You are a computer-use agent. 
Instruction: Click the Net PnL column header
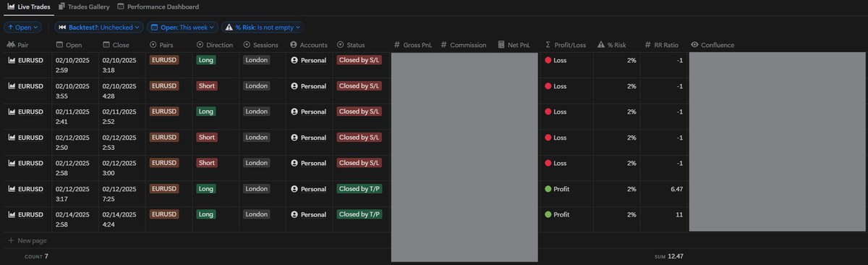tap(514, 45)
